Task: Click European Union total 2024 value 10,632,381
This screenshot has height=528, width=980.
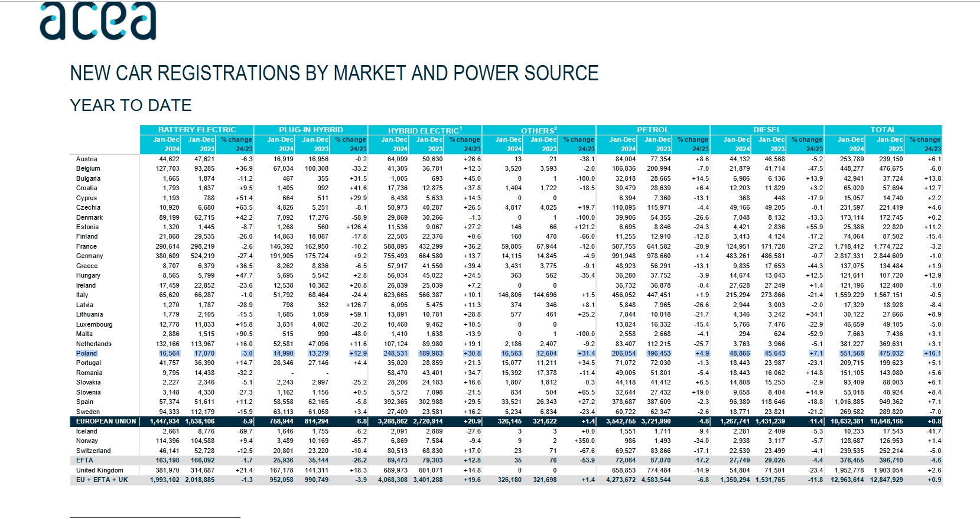Action: (x=847, y=421)
